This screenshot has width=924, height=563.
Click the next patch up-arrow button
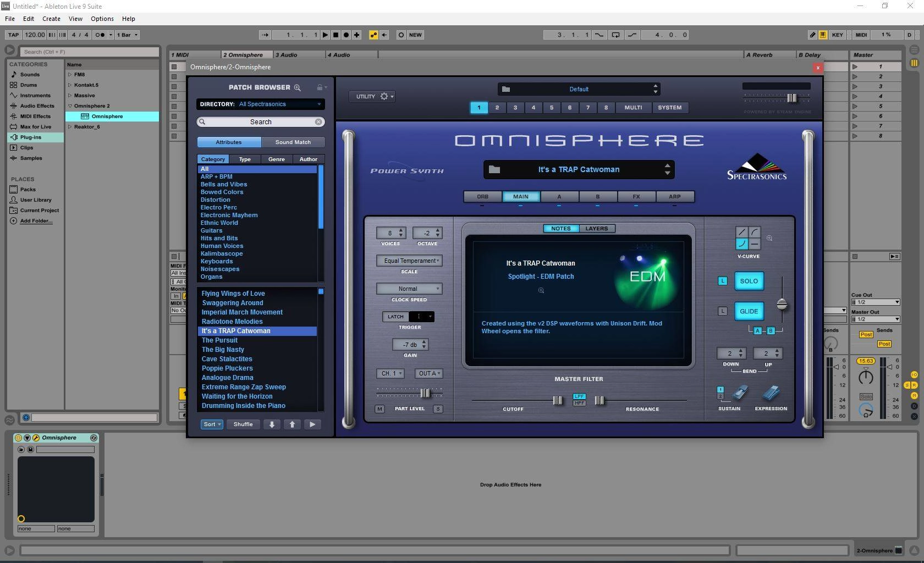292,424
